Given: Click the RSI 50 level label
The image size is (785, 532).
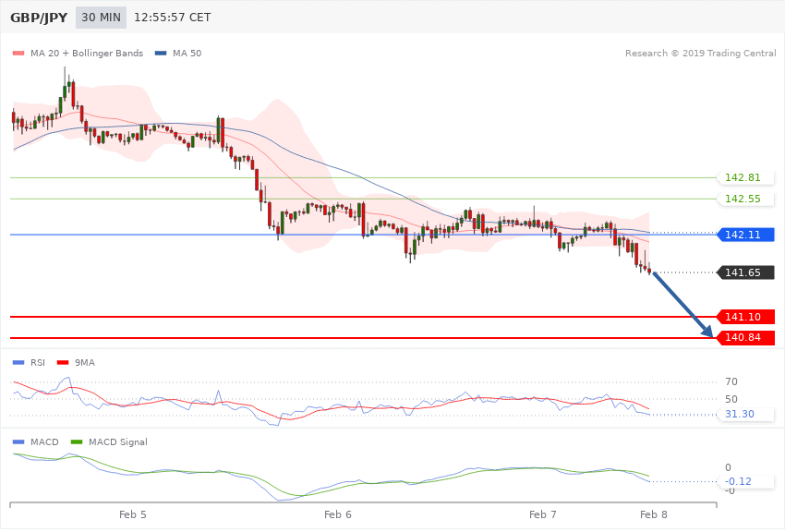Looking at the screenshot, I should [731, 399].
